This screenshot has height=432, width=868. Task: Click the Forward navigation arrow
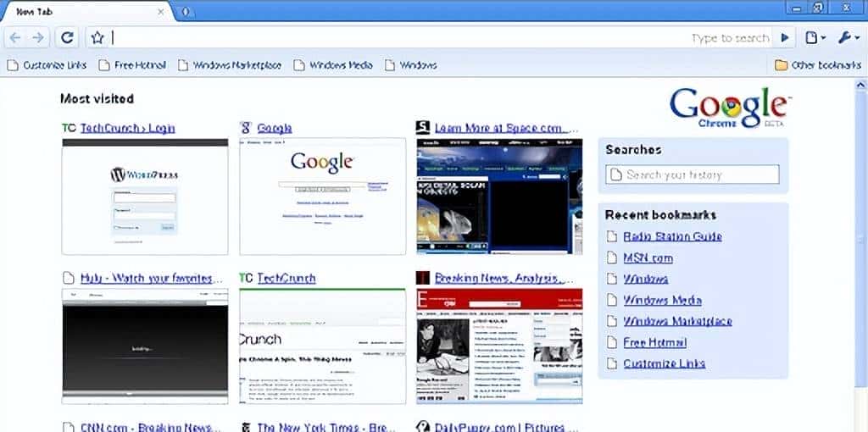pos(37,37)
